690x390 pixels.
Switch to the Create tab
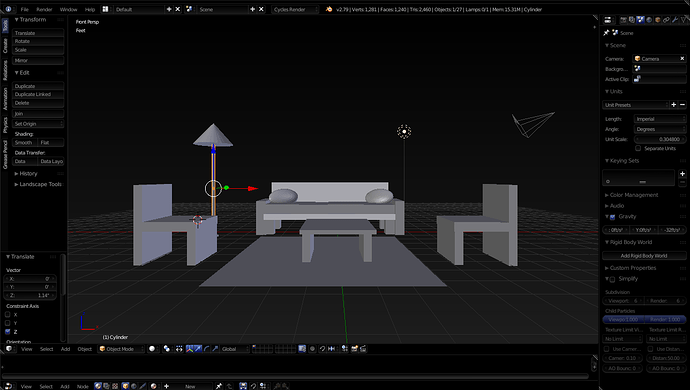(x=5, y=45)
